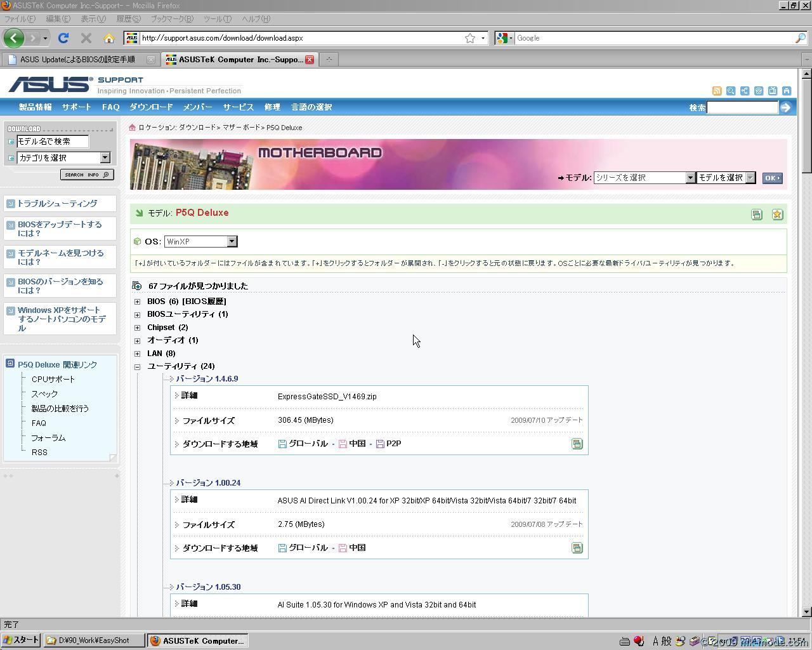
Task: Click the bookmark star in address bar
Action: pyautogui.click(x=470, y=38)
